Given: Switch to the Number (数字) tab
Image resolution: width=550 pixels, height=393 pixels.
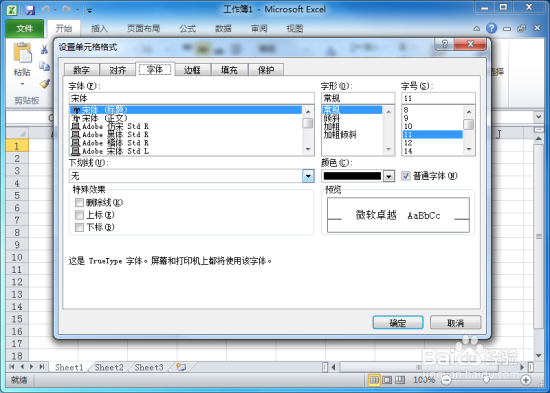Looking at the screenshot, I should coord(82,70).
